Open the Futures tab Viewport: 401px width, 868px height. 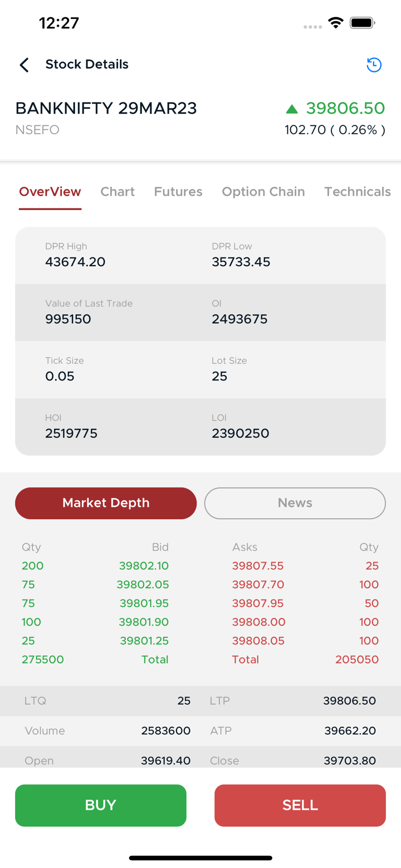[178, 192]
